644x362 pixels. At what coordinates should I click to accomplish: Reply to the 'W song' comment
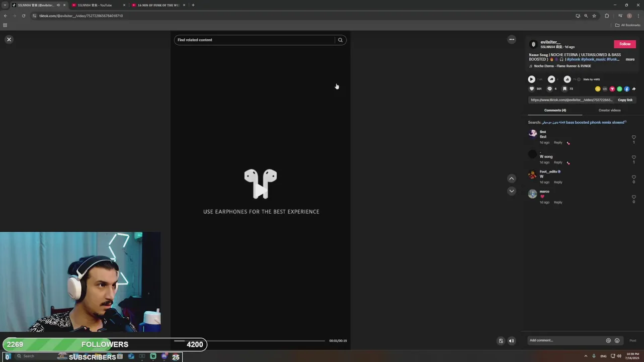pyautogui.click(x=558, y=162)
